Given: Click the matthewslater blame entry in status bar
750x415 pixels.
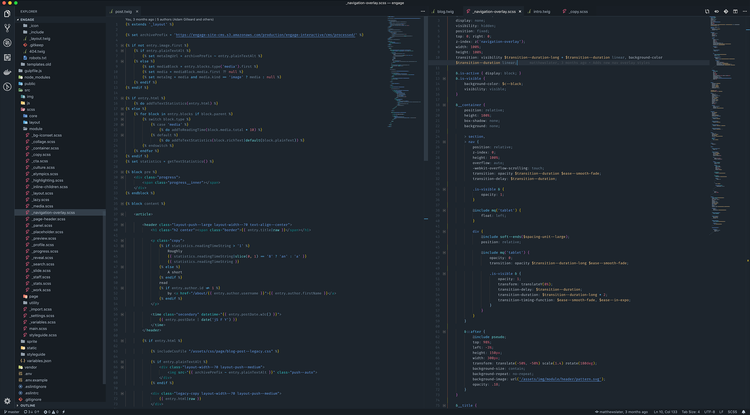Looking at the screenshot, I should 621,412.
